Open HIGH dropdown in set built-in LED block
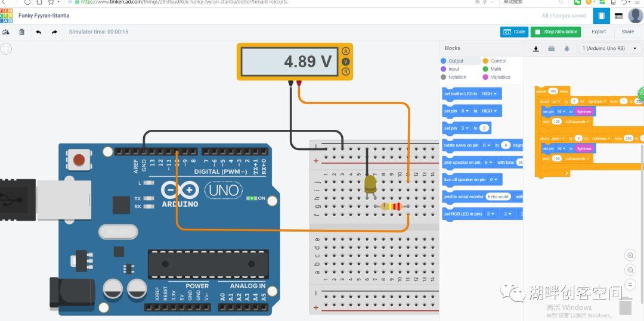This screenshot has width=644, height=321. click(x=489, y=94)
